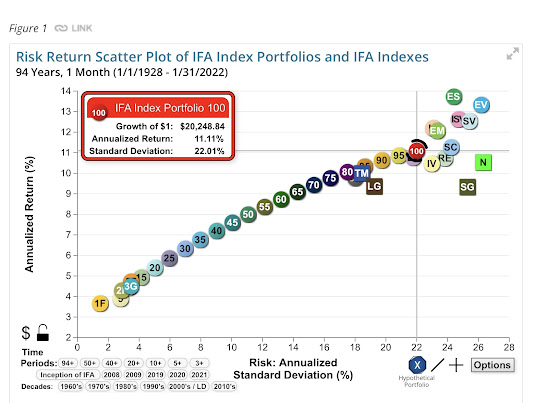Select the ES index bubble
Screen dimensions: 535x403
coord(453,97)
